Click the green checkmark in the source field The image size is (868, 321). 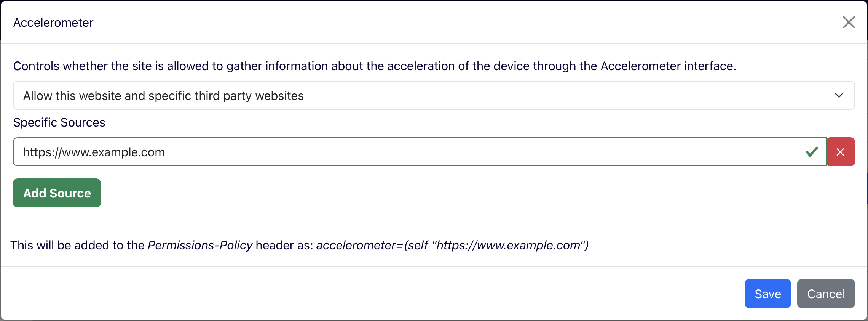(811, 151)
